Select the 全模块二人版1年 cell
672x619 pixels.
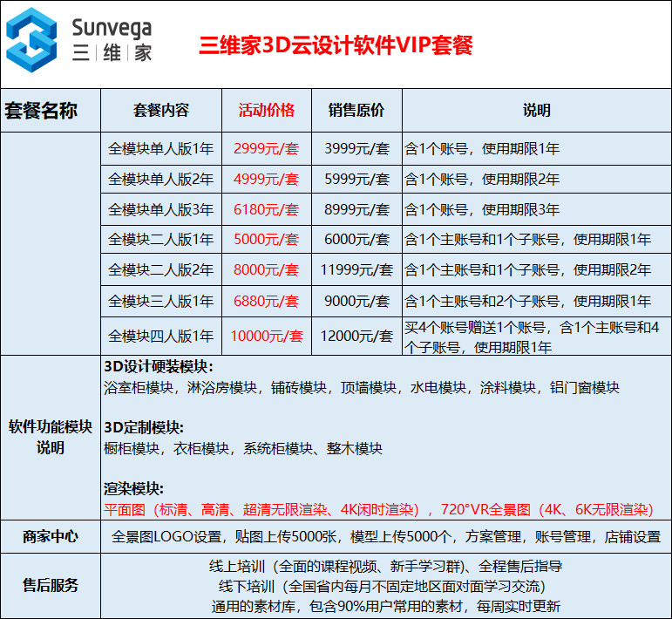point(161,239)
